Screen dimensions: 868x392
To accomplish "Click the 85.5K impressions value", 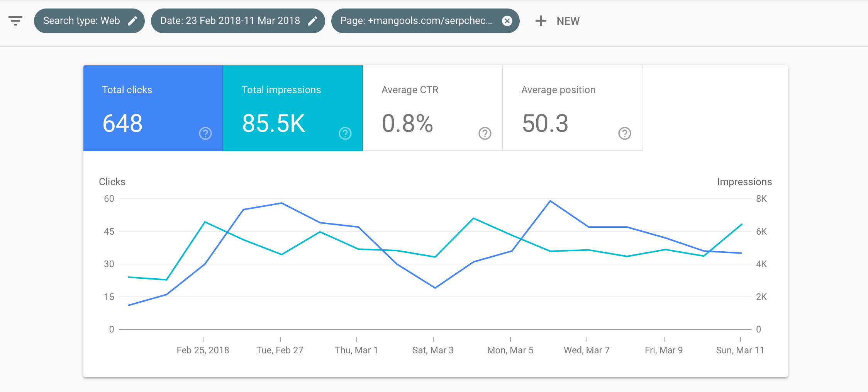I will click(273, 124).
